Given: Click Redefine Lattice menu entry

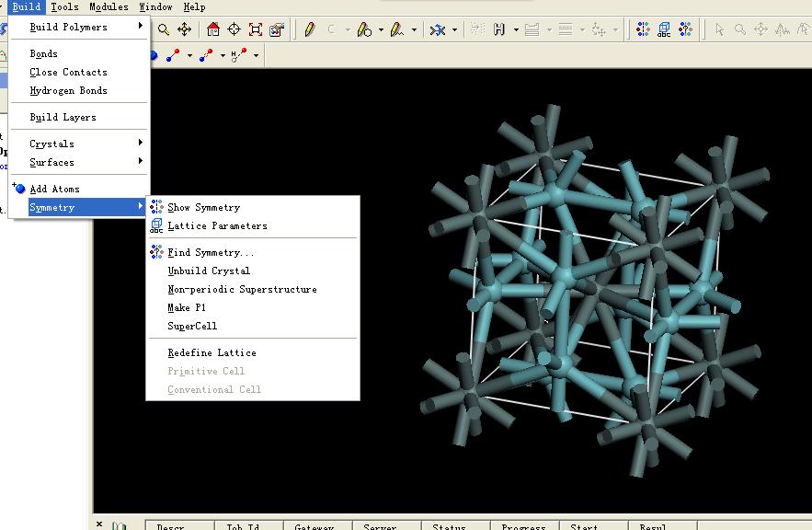Looking at the screenshot, I should pos(212,352).
